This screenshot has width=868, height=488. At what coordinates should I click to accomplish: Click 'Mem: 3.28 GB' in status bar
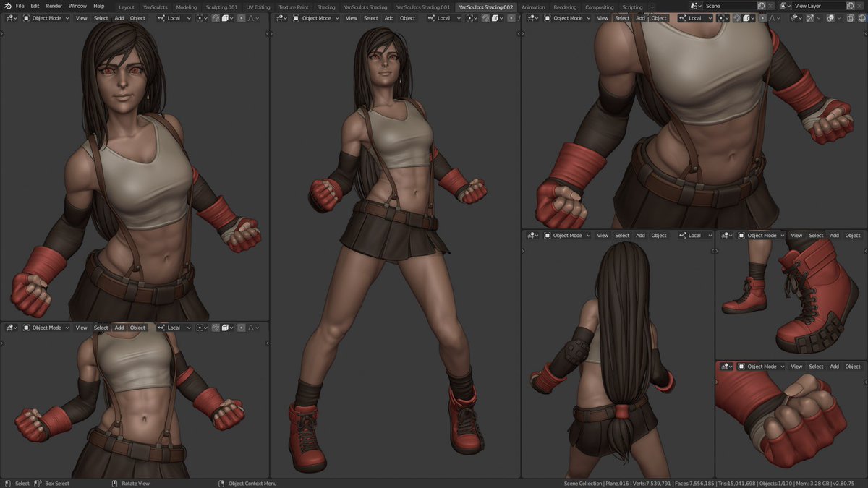814,483
